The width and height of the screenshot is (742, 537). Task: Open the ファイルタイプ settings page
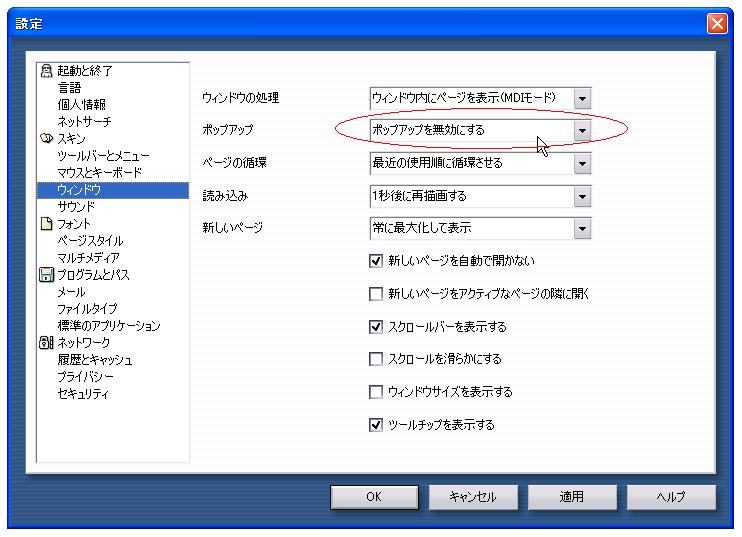(87, 309)
